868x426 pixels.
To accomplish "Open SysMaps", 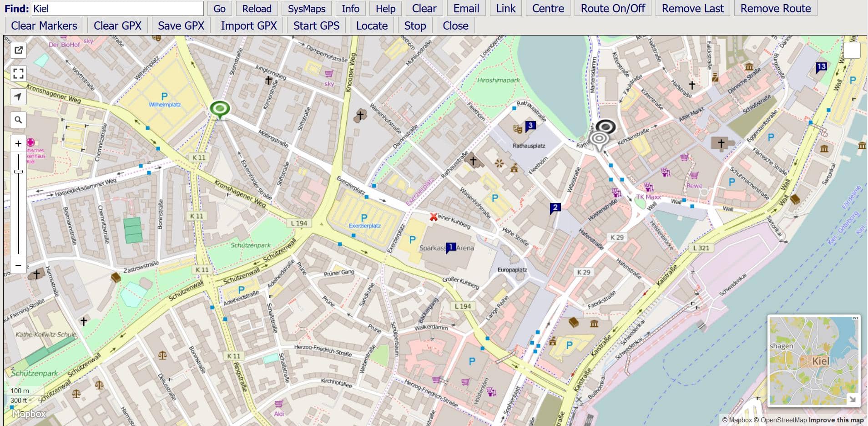I will (307, 9).
